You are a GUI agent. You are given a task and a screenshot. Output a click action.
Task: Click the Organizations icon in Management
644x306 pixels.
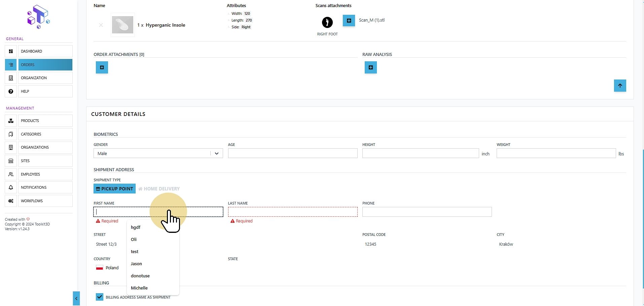(11, 147)
